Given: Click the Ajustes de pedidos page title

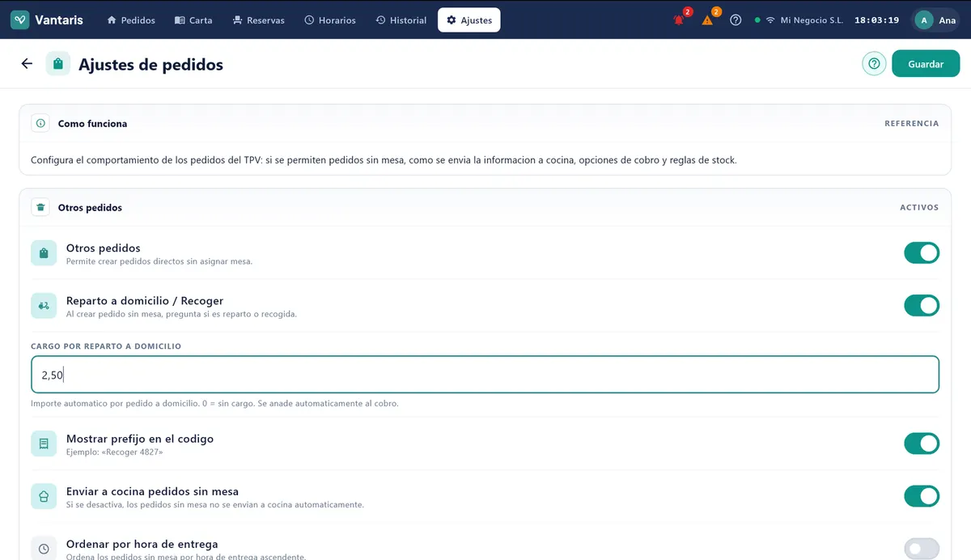Looking at the screenshot, I should 151,64.
